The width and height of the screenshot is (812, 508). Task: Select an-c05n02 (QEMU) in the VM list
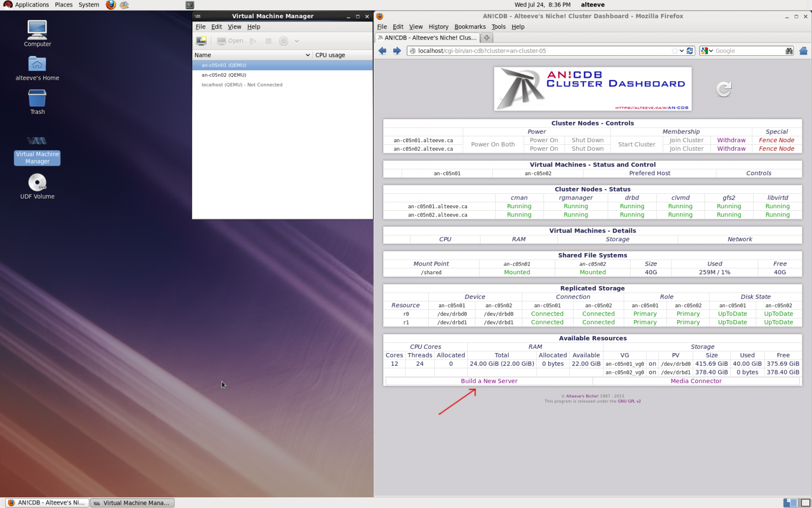point(224,75)
